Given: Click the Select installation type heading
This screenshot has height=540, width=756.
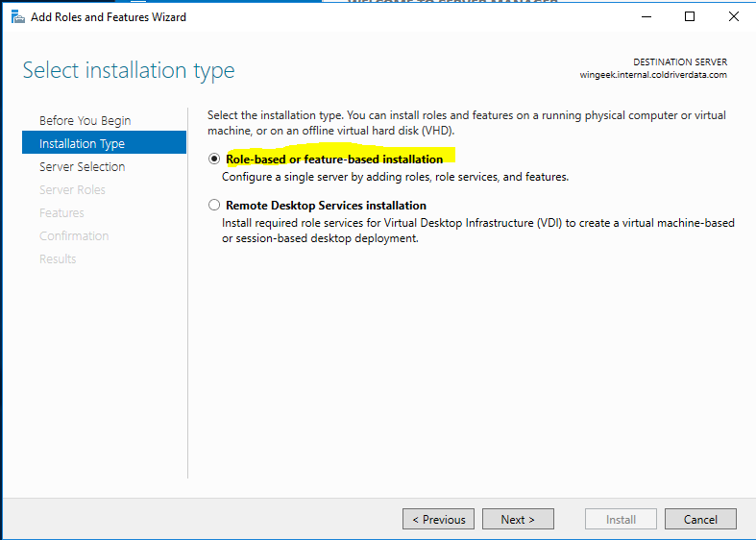Looking at the screenshot, I should (129, 70).
